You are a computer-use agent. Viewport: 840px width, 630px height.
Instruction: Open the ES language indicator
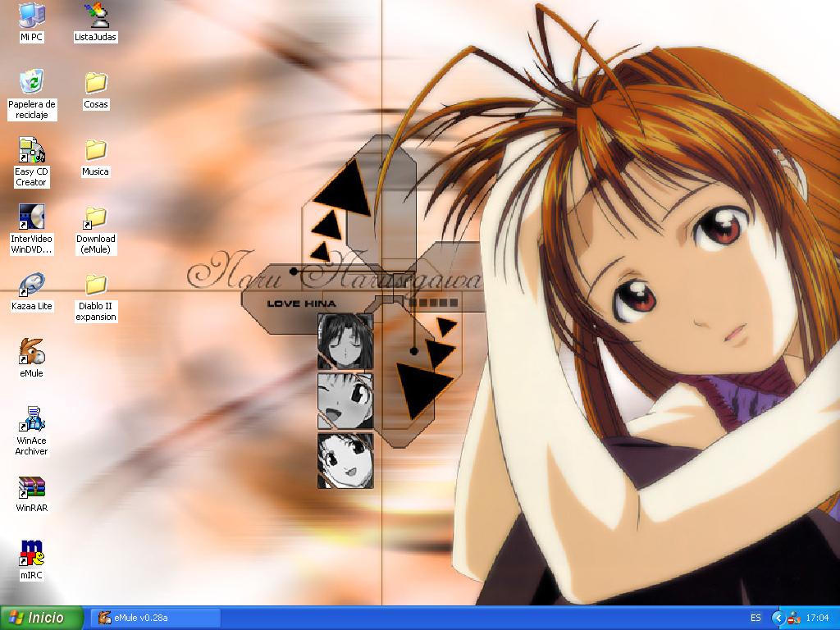756,618
